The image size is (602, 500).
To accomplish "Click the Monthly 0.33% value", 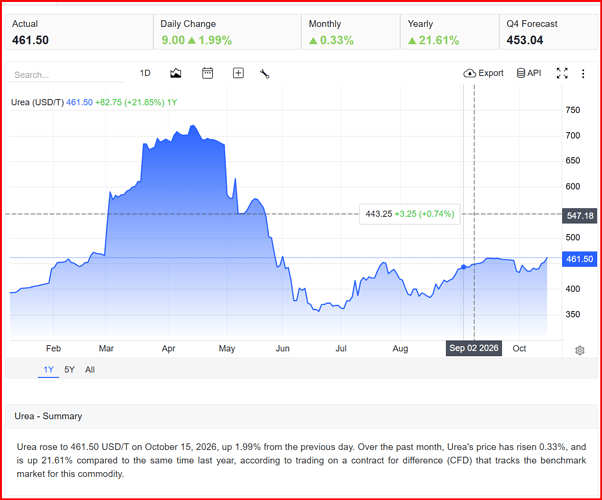I will click(331, 40).
